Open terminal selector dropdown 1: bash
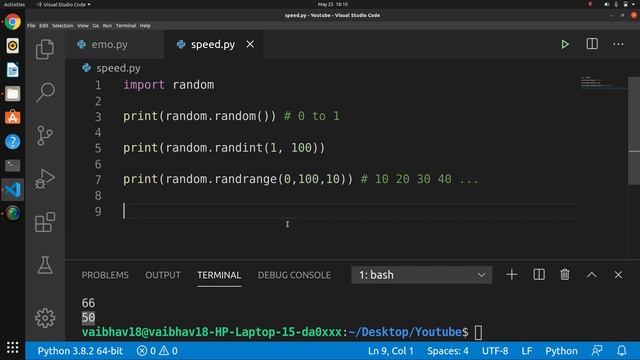This screenshot has height=360, width=640. click(x=422, y=275)
